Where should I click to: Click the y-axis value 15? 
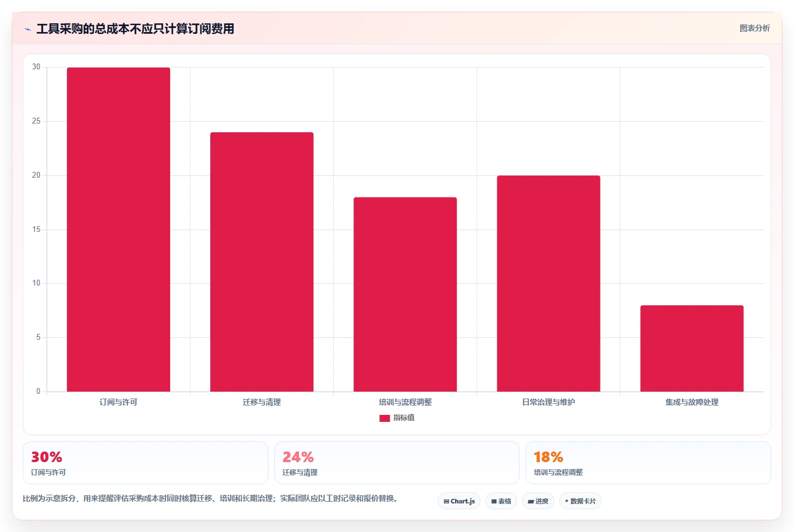coord(37,230)
